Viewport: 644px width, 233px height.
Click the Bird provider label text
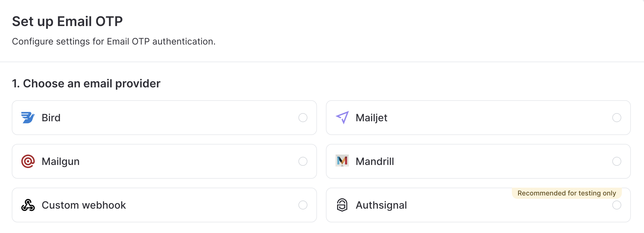(51, 118)
